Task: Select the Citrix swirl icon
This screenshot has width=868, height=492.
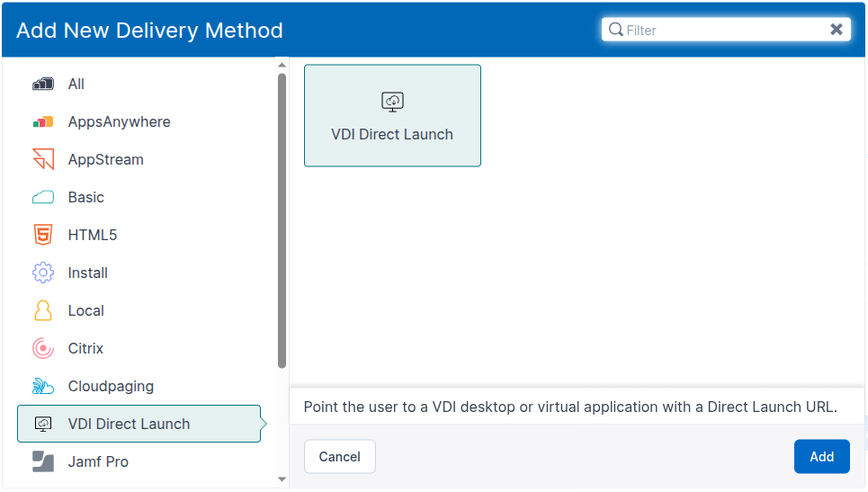Action: tap(42, 348)
